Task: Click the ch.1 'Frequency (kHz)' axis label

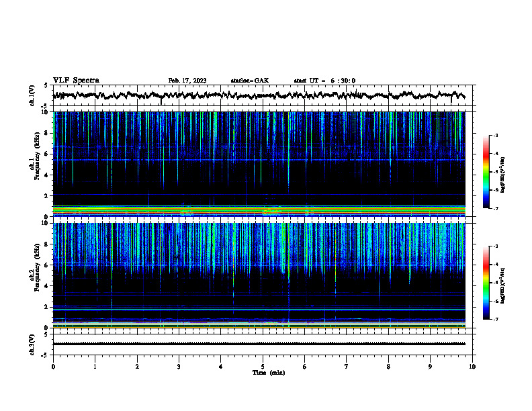Action: click(37, 156)
